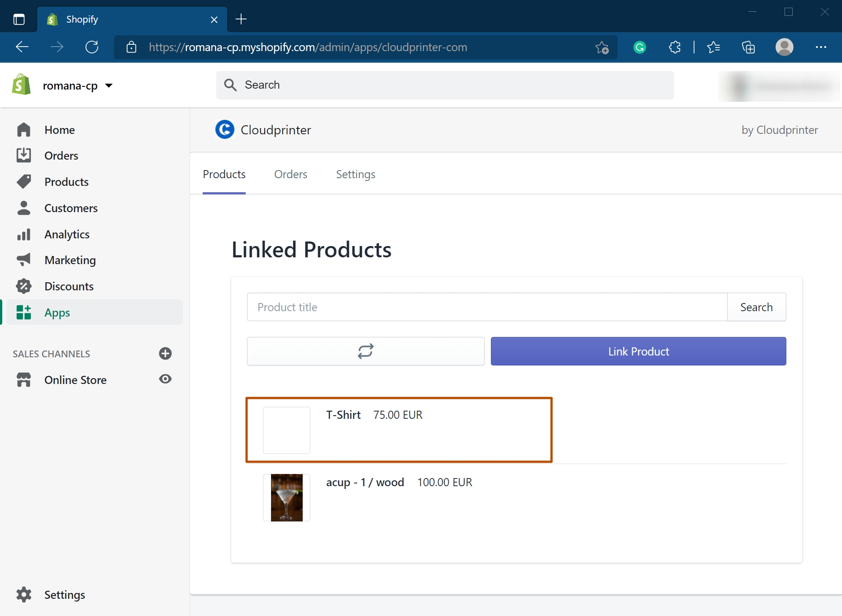Click the Online Store storefront icon
Screen dimensions: 842x616
pyautogui.click(x=24, y=379)
